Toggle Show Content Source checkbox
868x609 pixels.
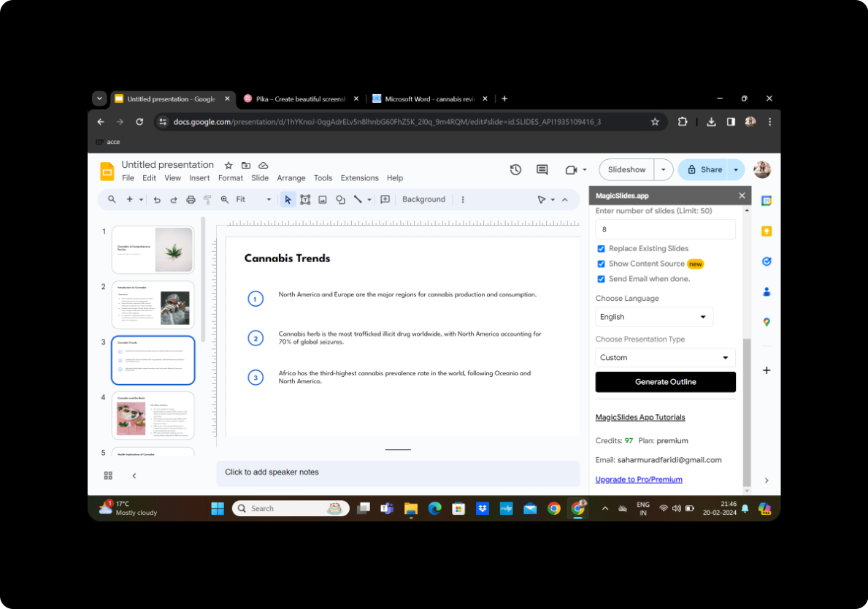coord(602,264)
